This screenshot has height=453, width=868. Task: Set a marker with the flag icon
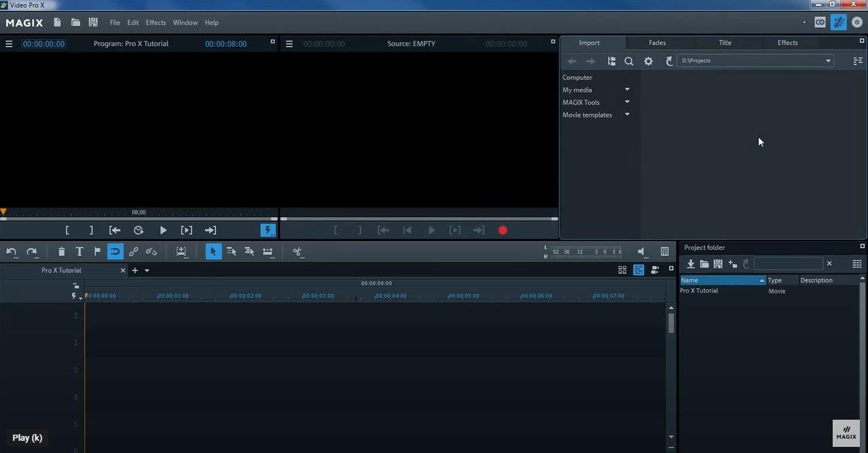[x=97, y=251]
